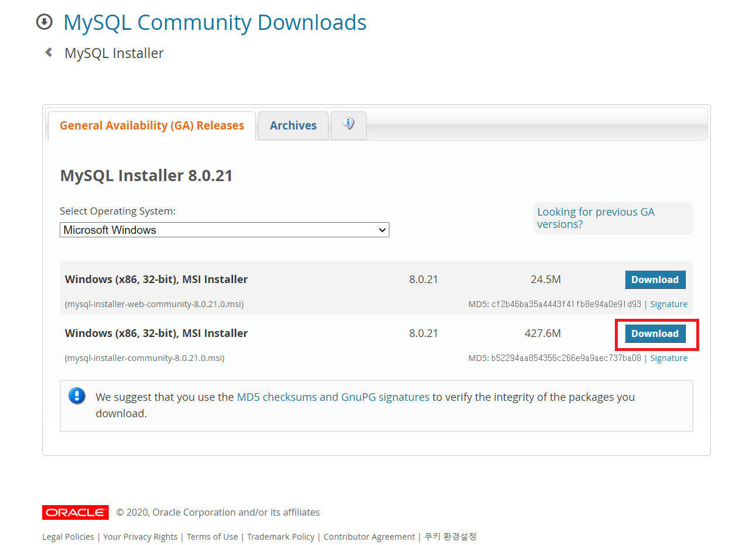Viewport: 756px width, 545px height.
Task: Click the back arrow next to MySQL Installer
Action: click(x=49, y=52)
